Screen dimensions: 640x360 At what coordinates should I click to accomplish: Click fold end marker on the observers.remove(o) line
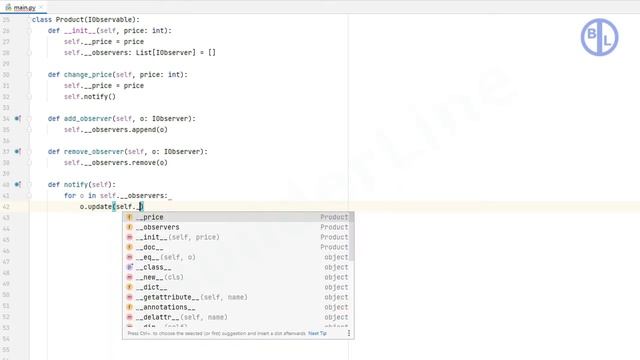29,162
